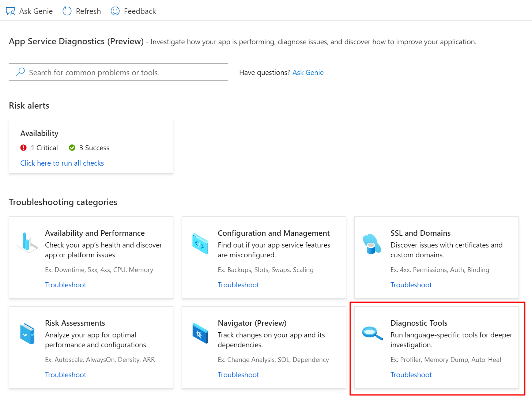Image resolution: width=532 pixels, height=401 pixels.
Task: Click here to run all checks
Action: [62, 163]
